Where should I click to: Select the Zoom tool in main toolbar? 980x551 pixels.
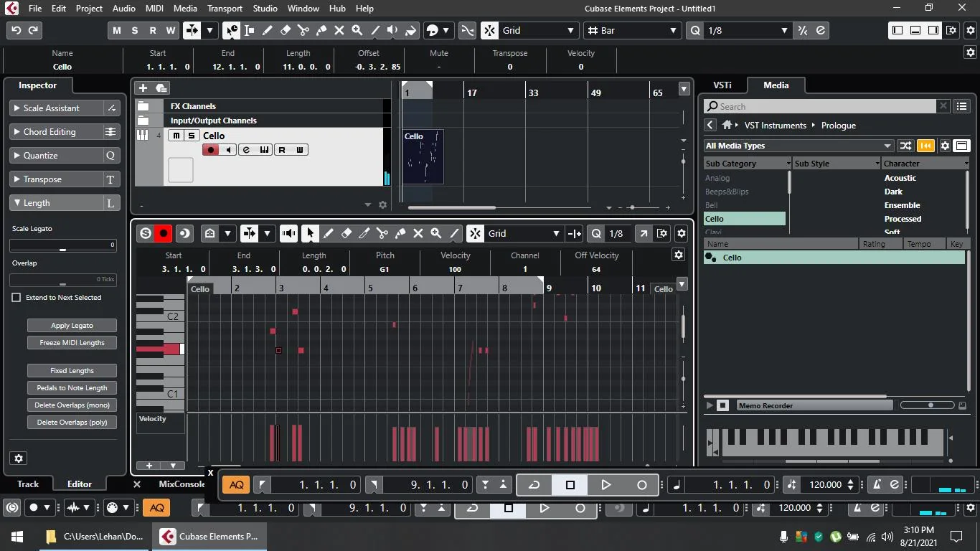357,30
